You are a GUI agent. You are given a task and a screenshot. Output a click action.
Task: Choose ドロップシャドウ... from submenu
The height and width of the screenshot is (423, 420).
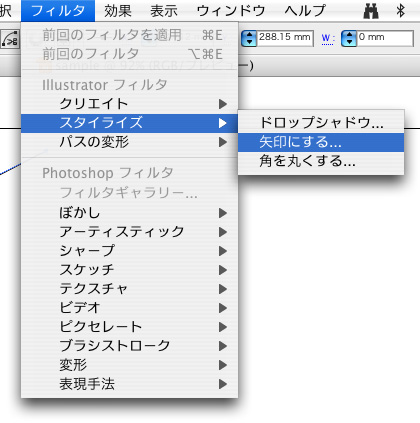pos(321,123)
